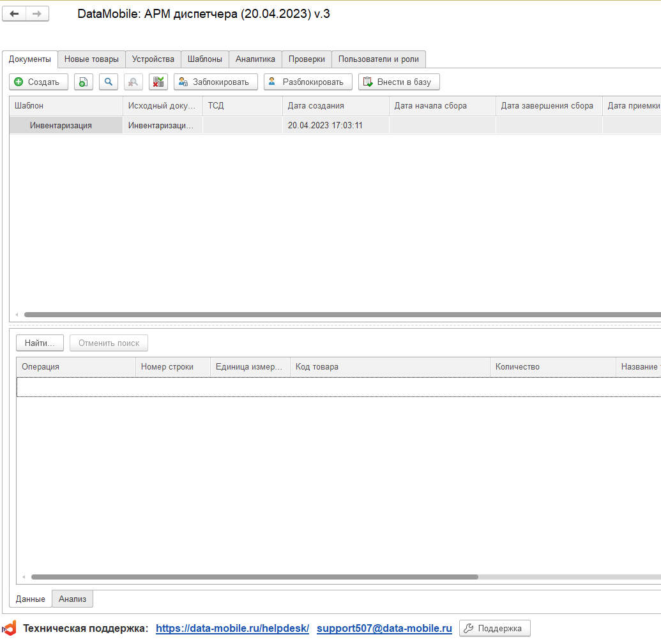Click the support507 email link
Viewport: 661px width, 644px height.
coord(384,629)
